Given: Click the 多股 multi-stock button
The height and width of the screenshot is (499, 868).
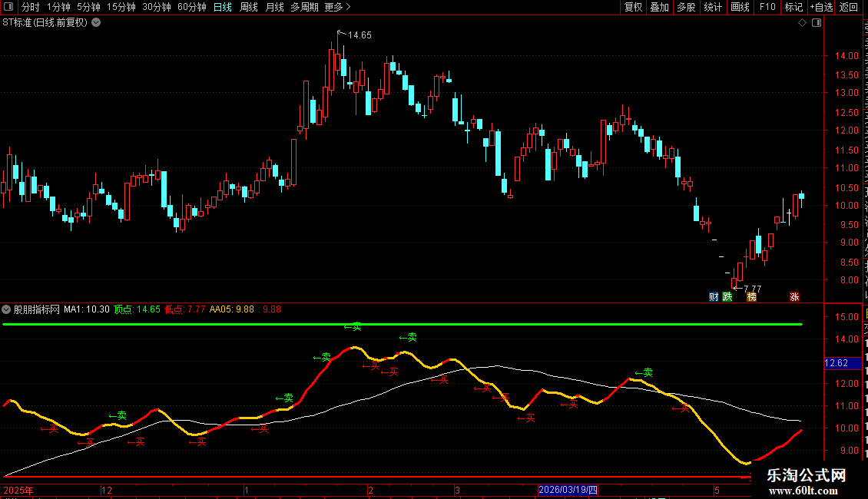Looking at the screenshot, I should point(686,7).
